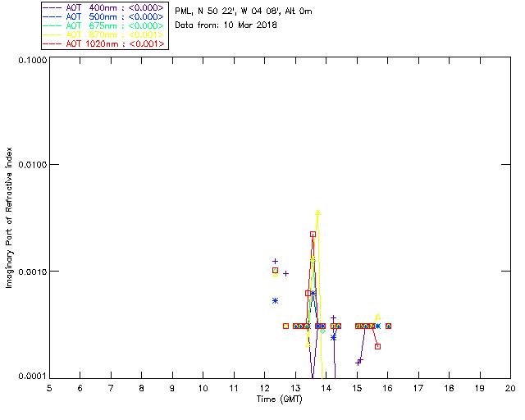Select the 'AOT 1020nm : <0.001>' legend text
Viewport: 525px width, 420px height.
(115, 43)
